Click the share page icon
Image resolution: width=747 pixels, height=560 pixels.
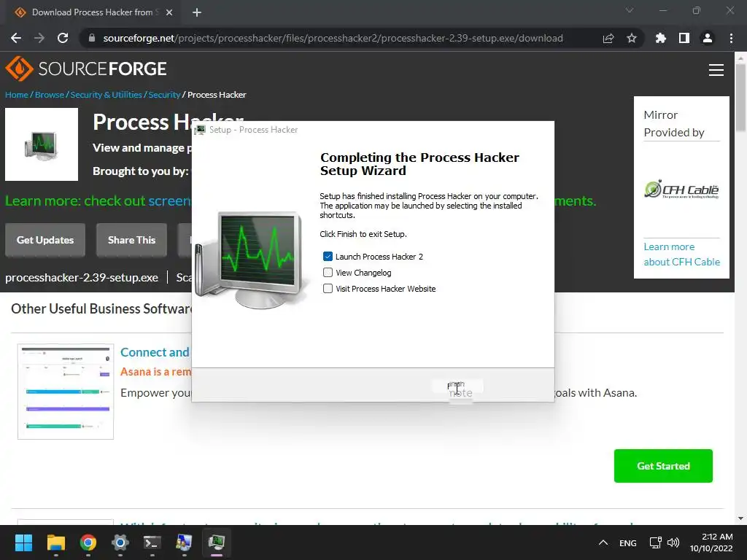(608, 38)
